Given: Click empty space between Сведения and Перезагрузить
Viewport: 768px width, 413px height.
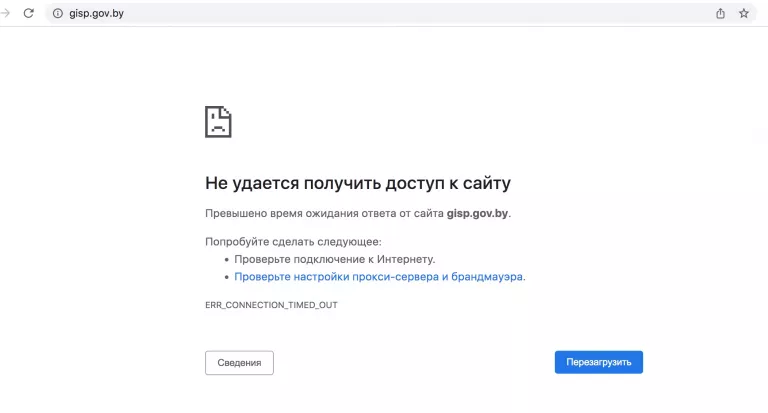Looking at the screenshot, I should pos(413,362).
